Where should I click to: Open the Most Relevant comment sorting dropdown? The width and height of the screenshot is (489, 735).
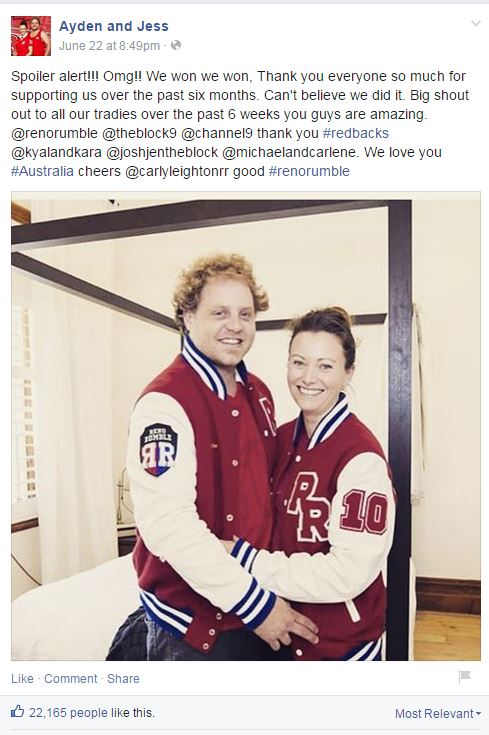click(438, 713)
